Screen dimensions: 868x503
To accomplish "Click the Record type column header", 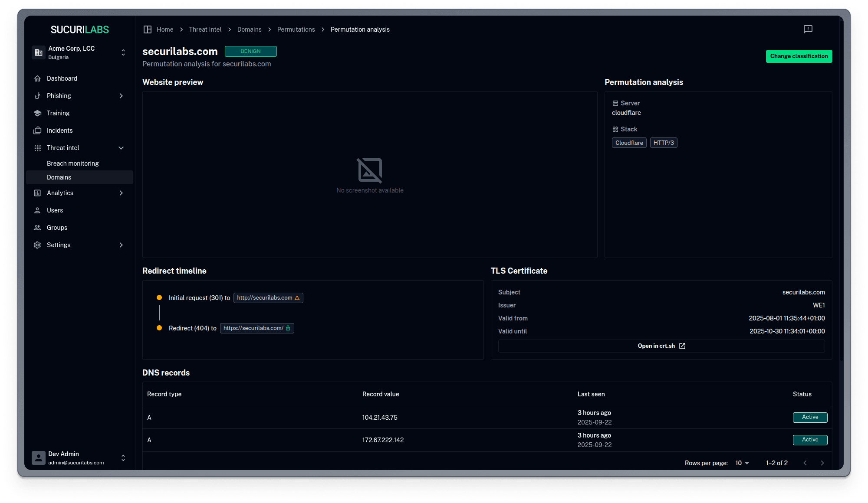I will tap(164, 394).
